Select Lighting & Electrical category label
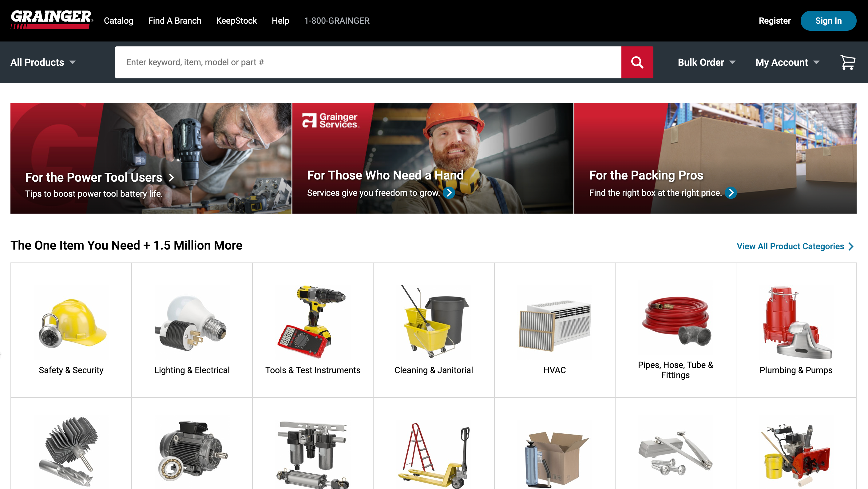Screen dimensions: 868x489 (x=192, y=370)
